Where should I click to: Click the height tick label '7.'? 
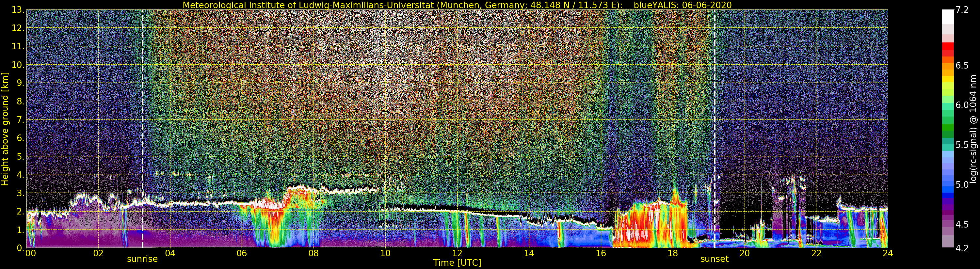[21, 120]
